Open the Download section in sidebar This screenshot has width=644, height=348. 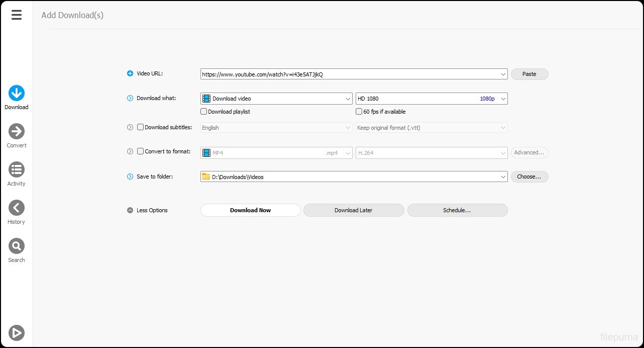17,94
